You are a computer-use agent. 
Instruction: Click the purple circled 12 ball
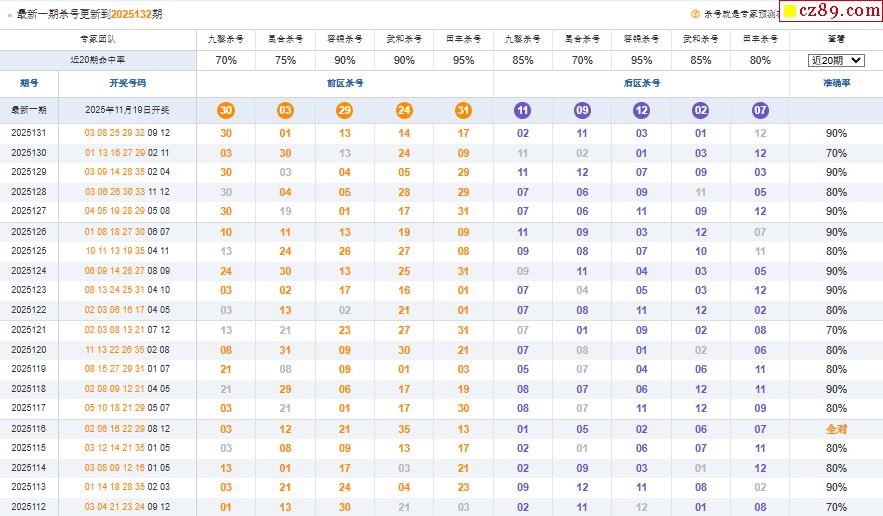pos(641,110)
